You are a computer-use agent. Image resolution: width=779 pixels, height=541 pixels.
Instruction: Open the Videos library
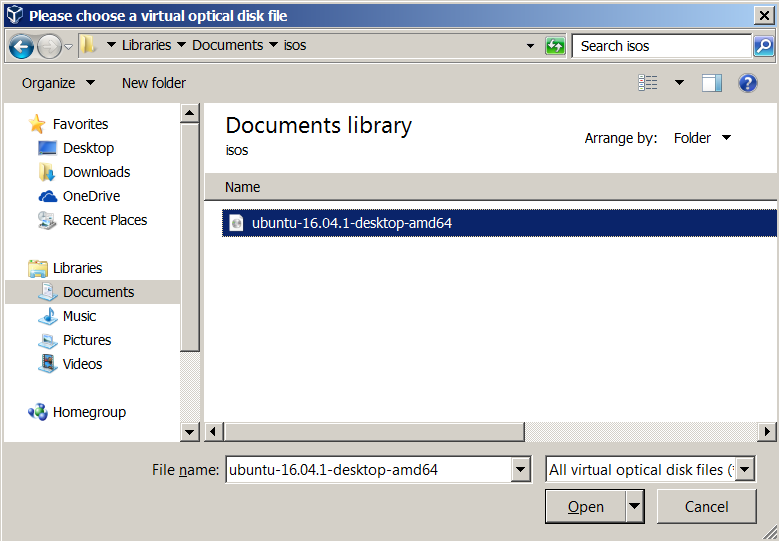click(x=82, y=364)
